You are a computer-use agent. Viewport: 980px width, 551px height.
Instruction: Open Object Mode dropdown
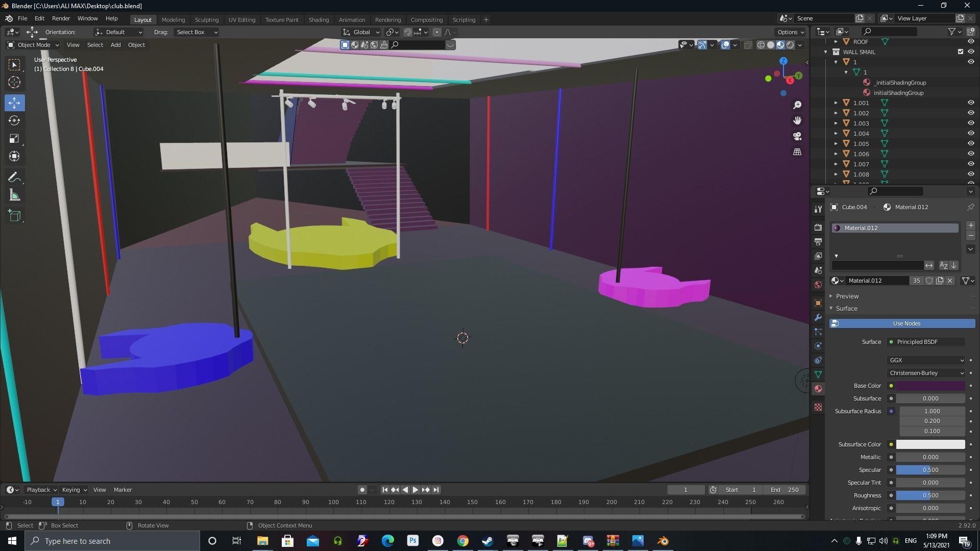(33, 45)
